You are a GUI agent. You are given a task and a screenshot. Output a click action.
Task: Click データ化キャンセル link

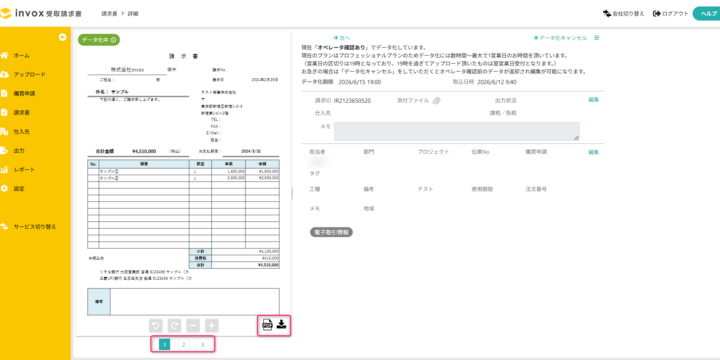(x=560, y=38)
